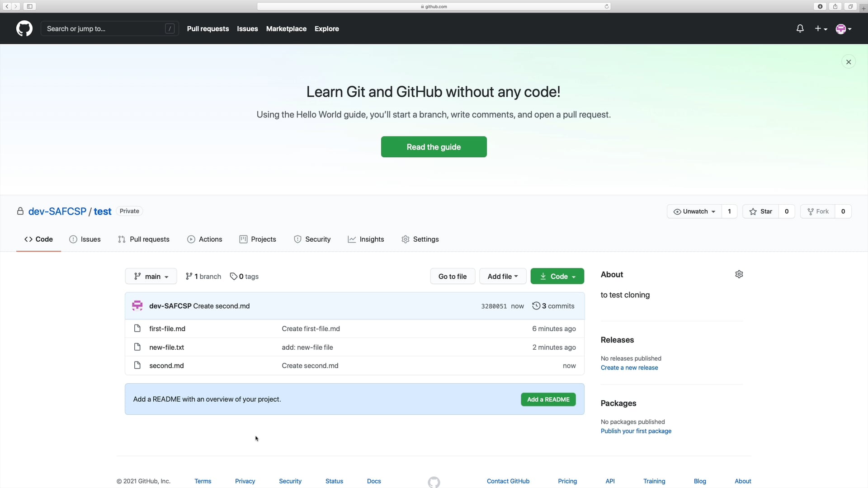
Task: Click dev-SAFCSP avatar in commit row
Action: [137, 306]
